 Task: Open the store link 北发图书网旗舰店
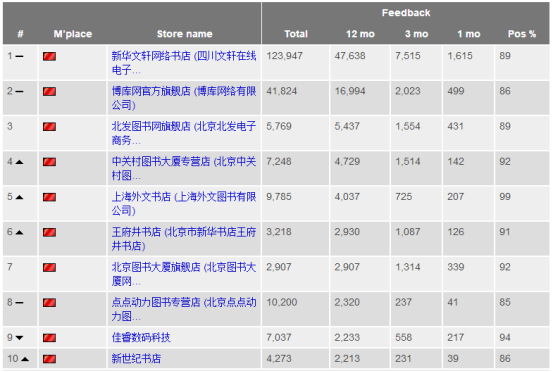pyautogui.click(x=184, y=133)
